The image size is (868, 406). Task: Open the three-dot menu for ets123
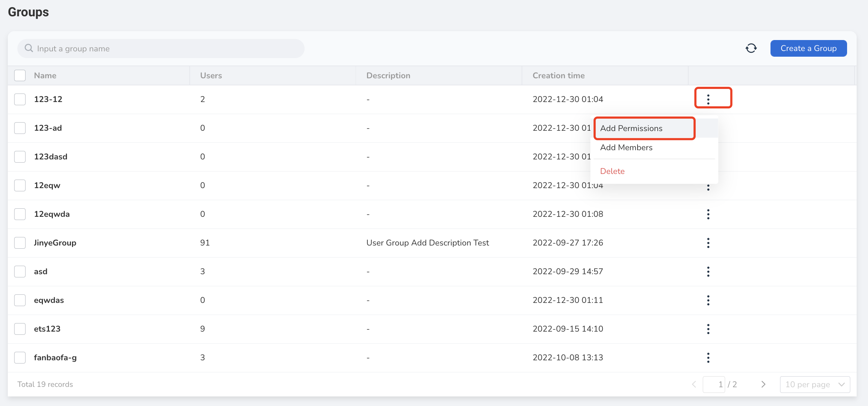point(708,329)
